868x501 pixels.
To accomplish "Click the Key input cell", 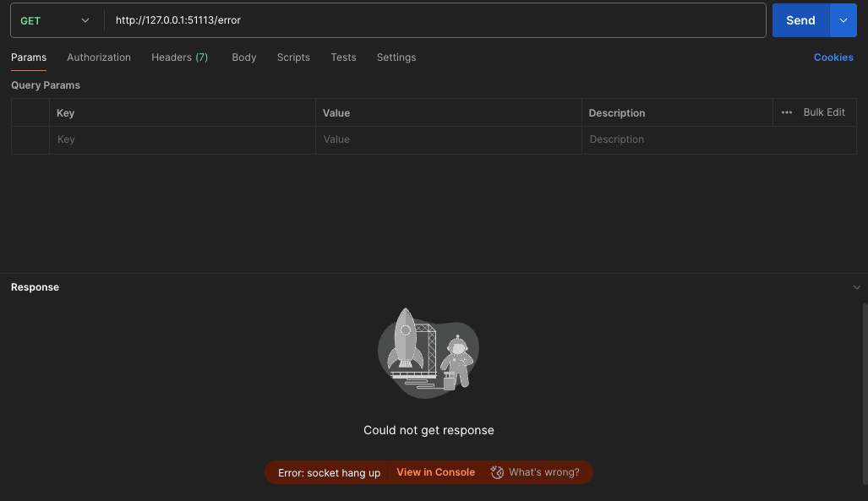I will (x=183, y=139).
